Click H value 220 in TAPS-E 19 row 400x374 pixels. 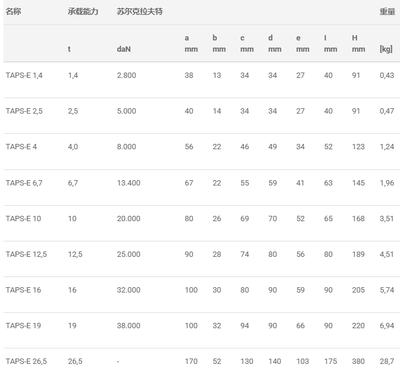click(358, 326)
